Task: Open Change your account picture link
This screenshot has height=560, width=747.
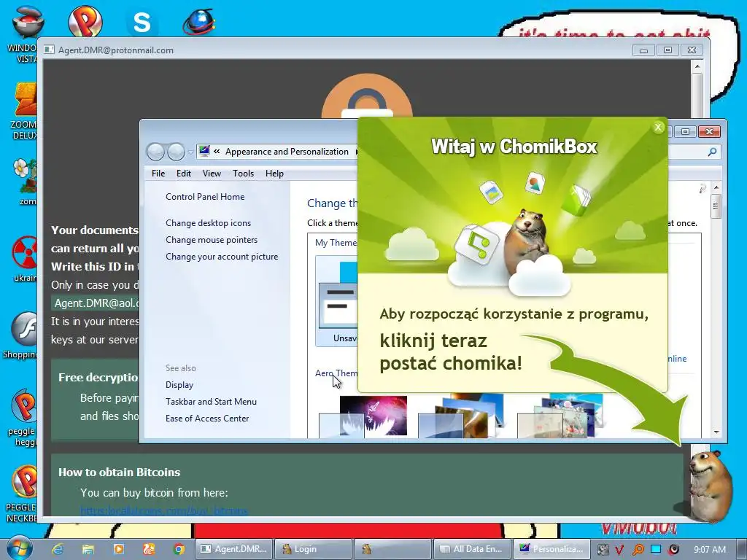Action: point(222,256)
